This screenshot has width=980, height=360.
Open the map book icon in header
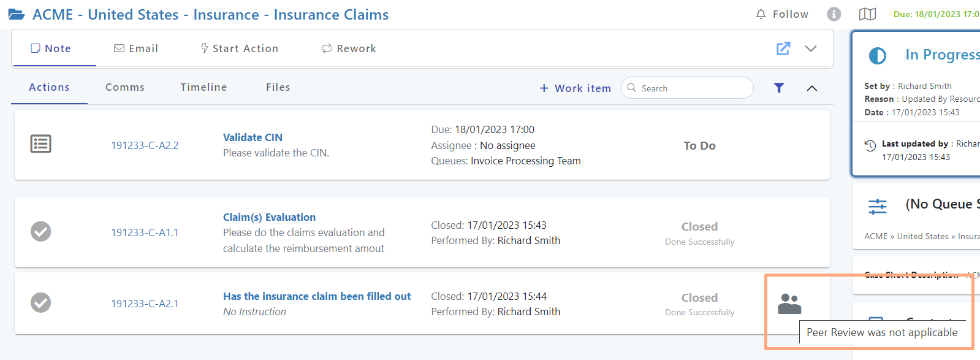(867, 14)
